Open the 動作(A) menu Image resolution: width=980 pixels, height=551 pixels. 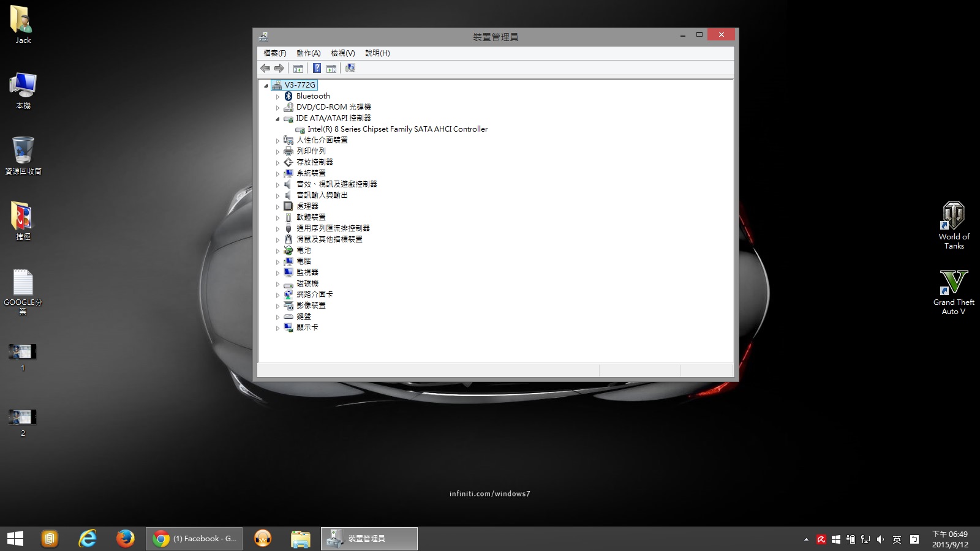point(308,53)
